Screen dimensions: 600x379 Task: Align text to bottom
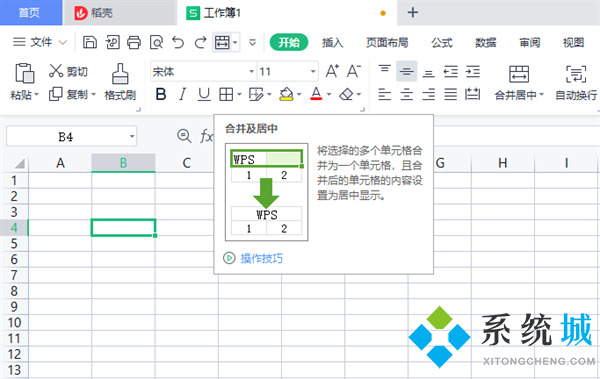pos(429,73)
